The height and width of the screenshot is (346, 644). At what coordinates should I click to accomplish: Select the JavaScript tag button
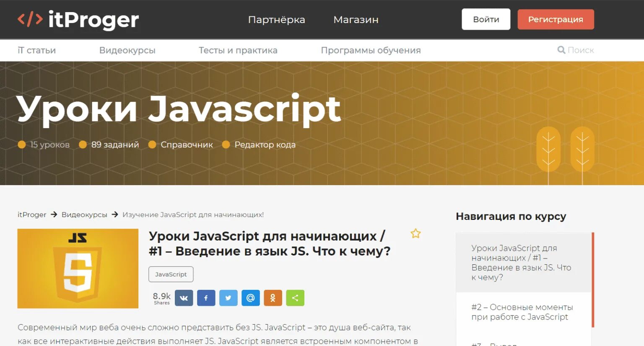pos(171,274)
